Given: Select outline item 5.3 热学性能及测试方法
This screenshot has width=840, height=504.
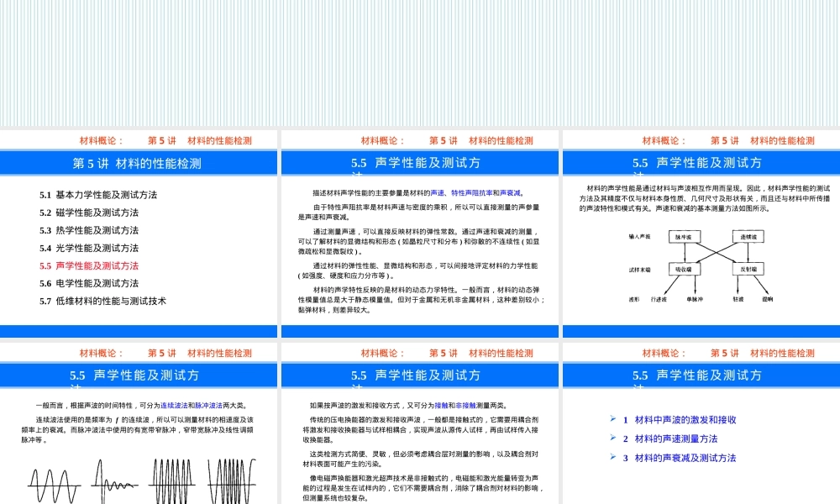Looking at the screenshot, I should [x=89, y=230].
